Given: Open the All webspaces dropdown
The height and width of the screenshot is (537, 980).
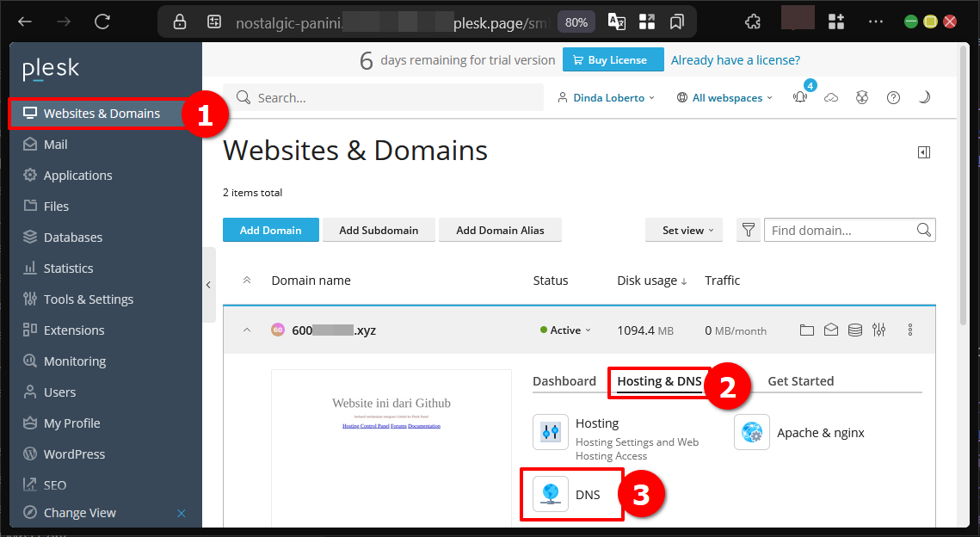Looking at the screenshot, I should click(724, 97).
